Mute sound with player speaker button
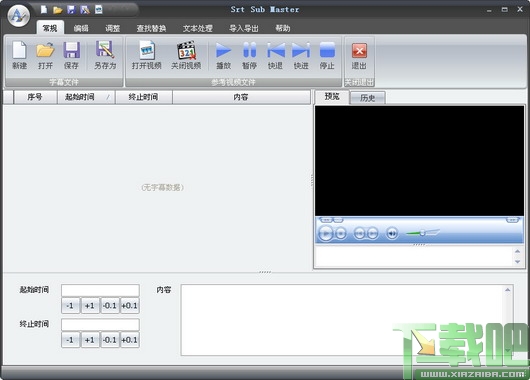 (x=392, y=233)
